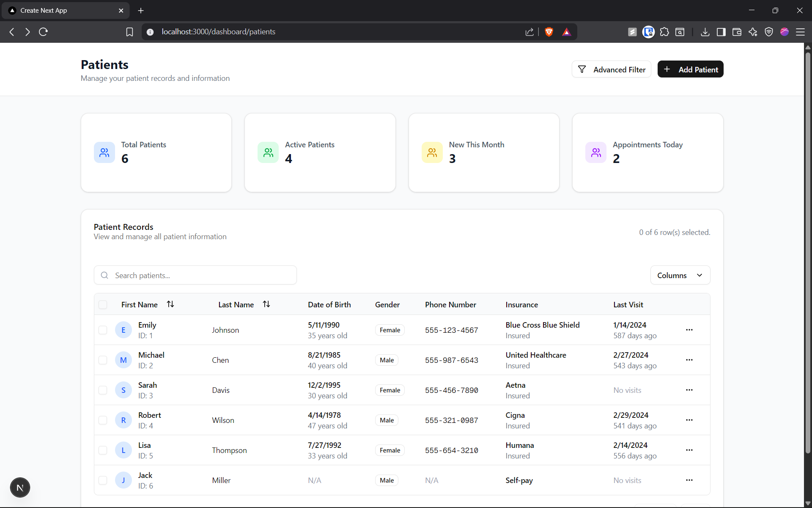The height and width of the screenshot is (508, 812).
Task: Open actions menu for Robert Wilson
Action: point(689,420)
